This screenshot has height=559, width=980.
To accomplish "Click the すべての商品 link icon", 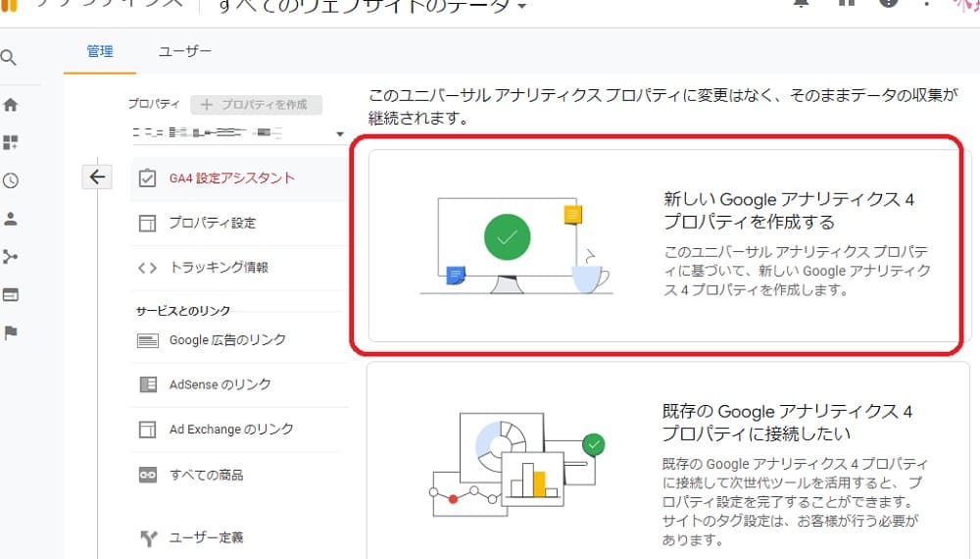I will click(148, 476).
